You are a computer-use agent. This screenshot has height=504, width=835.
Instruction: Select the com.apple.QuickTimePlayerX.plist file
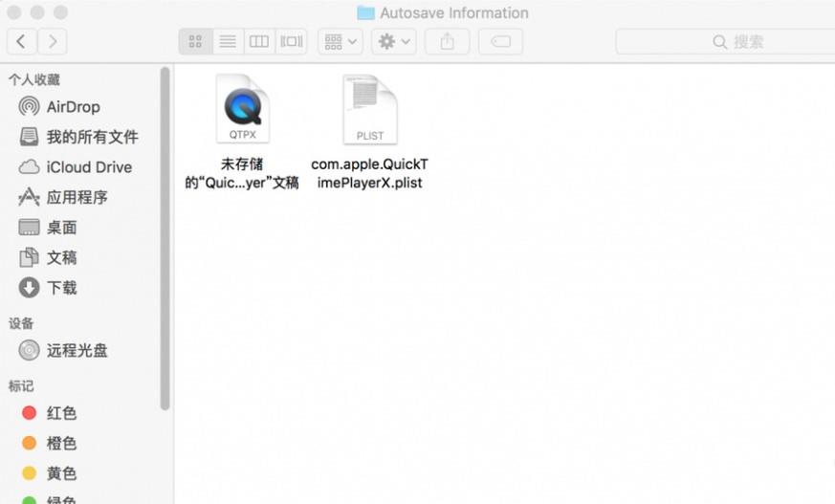[370, 110]
